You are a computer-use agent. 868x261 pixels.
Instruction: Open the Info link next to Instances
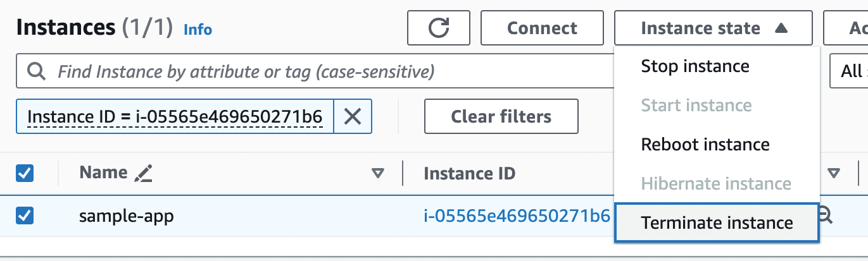[198, 30]
